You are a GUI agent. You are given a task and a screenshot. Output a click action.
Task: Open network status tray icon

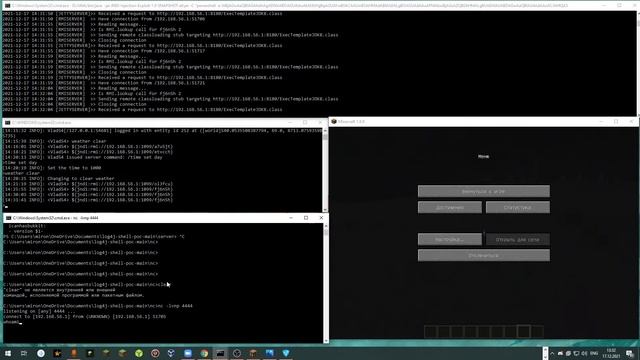[576, 353]
